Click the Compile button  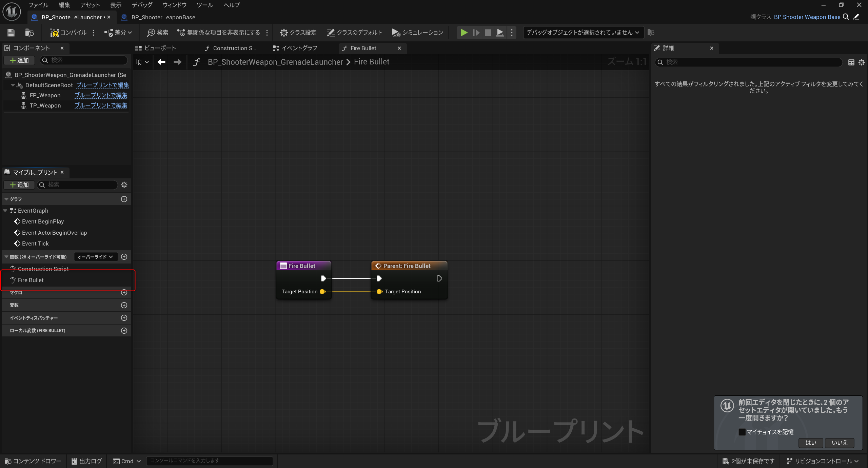click(69, 33)
